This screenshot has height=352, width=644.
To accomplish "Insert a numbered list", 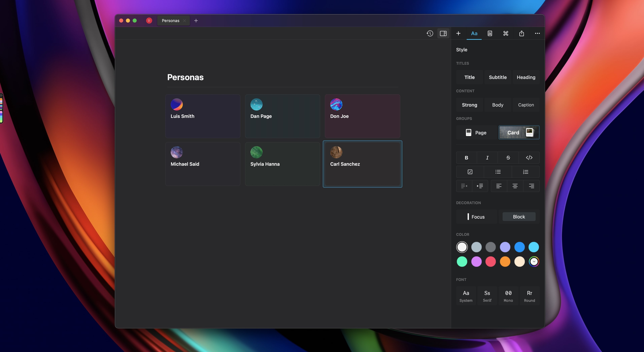I will [x=526, y=172].
